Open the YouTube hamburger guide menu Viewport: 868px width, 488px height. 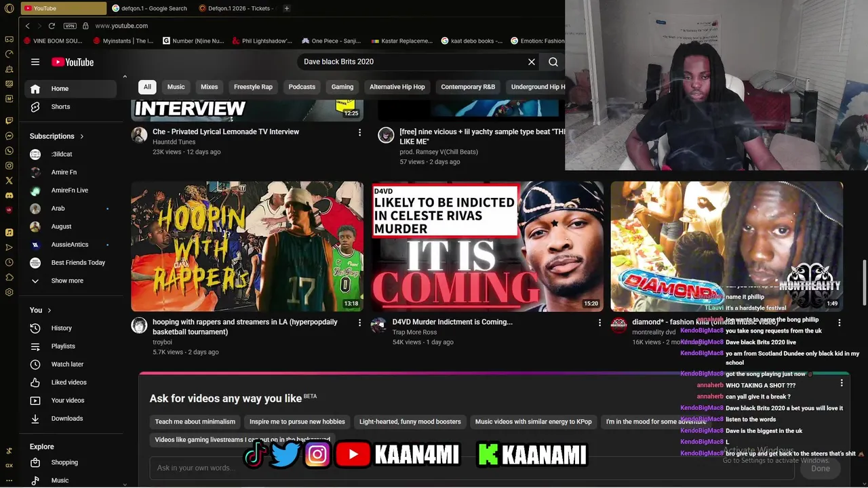tap(35, 62)
